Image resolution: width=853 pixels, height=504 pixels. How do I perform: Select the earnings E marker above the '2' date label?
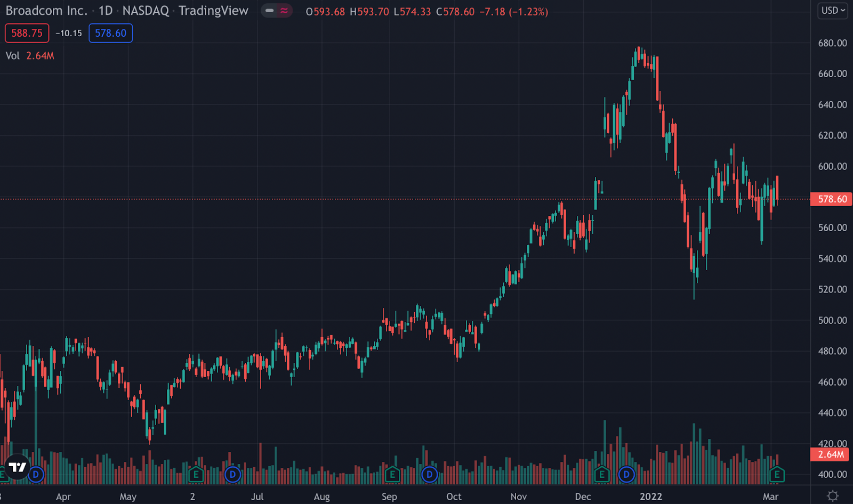[196, 474]
